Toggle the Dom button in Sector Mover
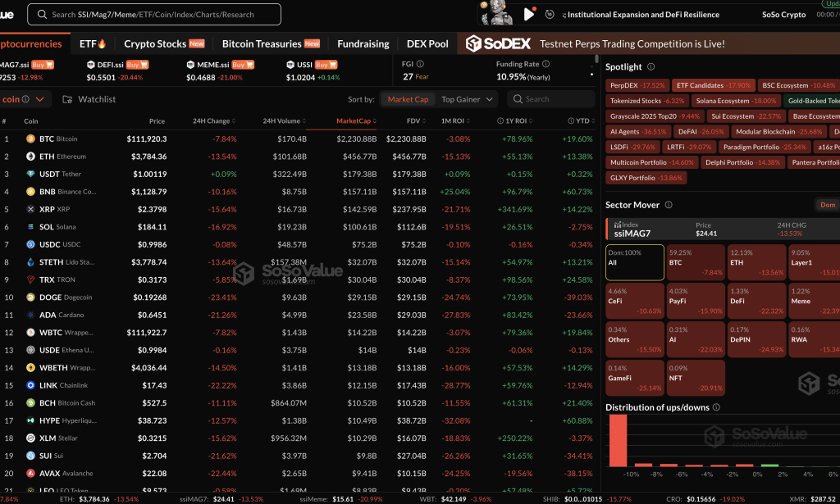Image resolution: width=840 pixels, height=504 pixels. click(828, 205)
